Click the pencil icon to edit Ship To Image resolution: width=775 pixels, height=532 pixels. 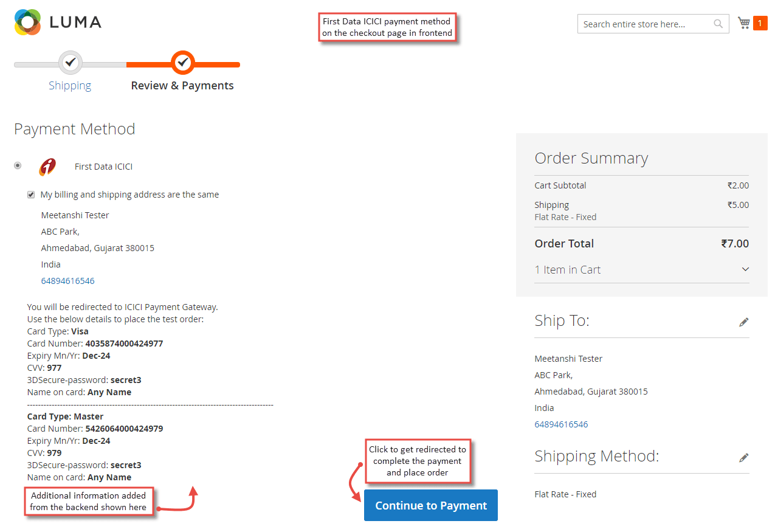click(x=744, y=322)
